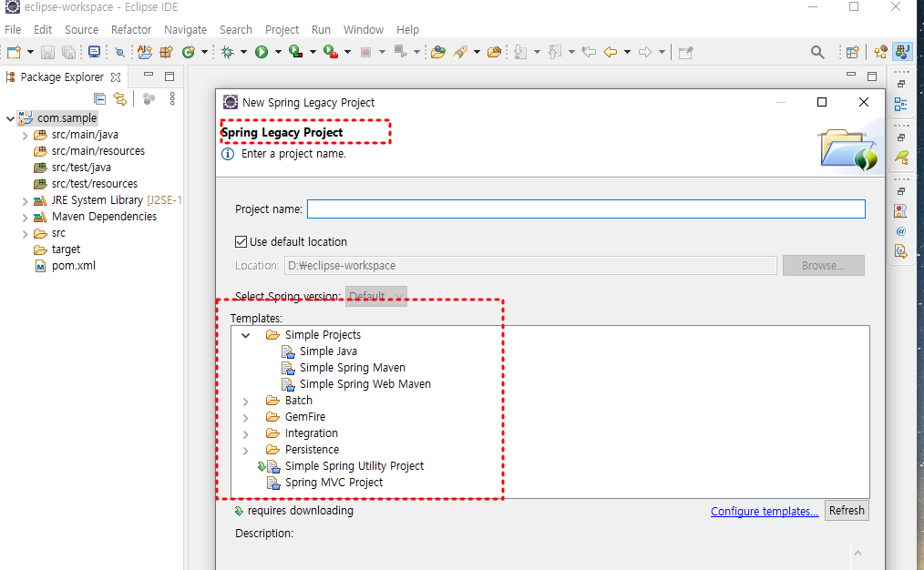
Task: Select Simple Java template
Action: (328, 351)
